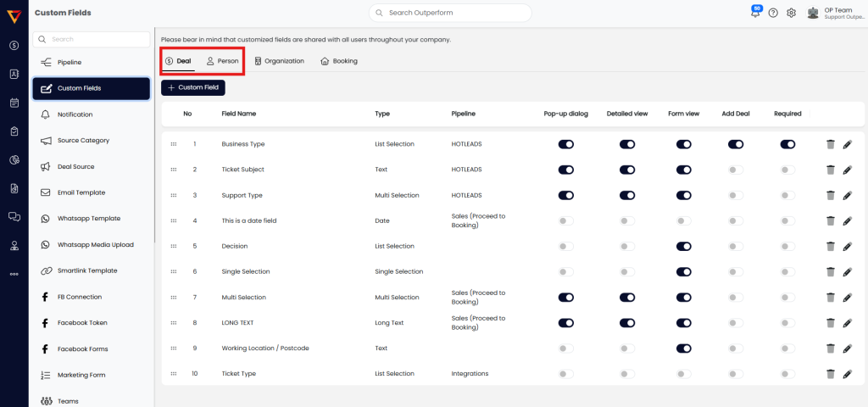Open the settings gear icon
Screen dimensions: 868x407
click(791, 13)
